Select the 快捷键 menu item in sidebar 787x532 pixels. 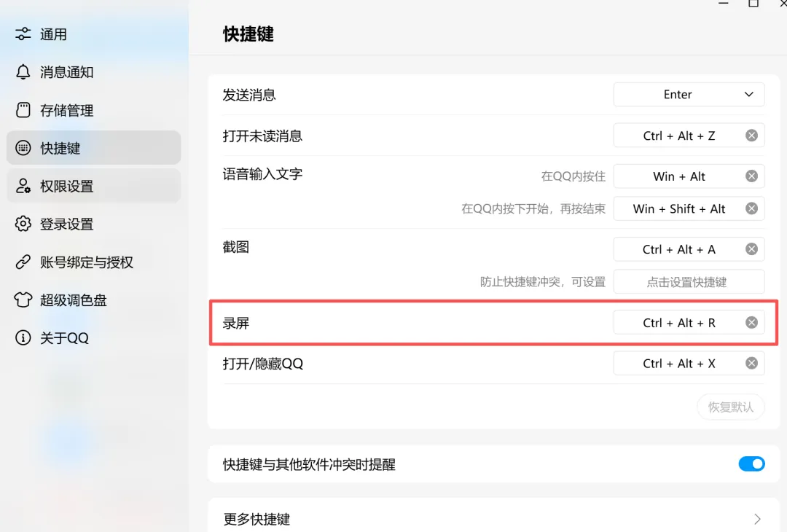[x=94, y=148]
